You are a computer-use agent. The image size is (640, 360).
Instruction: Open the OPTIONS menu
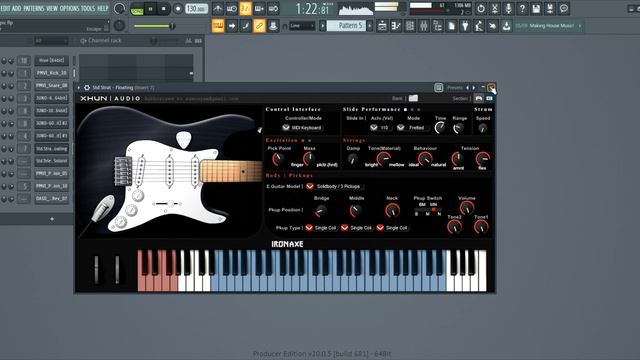click(x=69, y=8)
